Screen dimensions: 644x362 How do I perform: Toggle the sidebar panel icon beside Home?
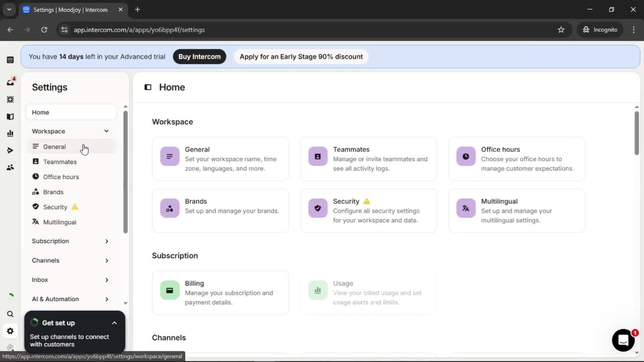pyautogui.click(x=148, y=87)
